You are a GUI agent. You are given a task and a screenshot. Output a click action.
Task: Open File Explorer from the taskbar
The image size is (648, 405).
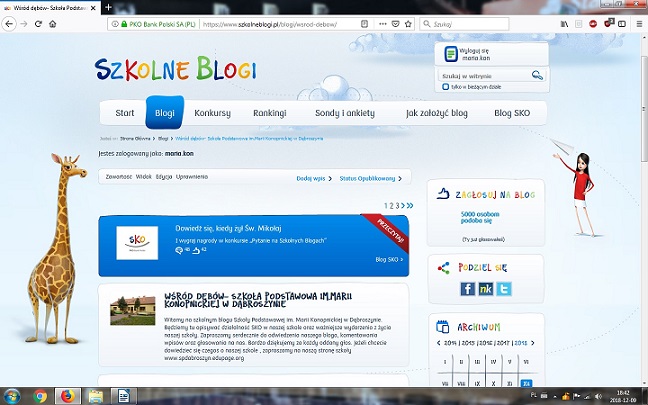pos(95,396)
